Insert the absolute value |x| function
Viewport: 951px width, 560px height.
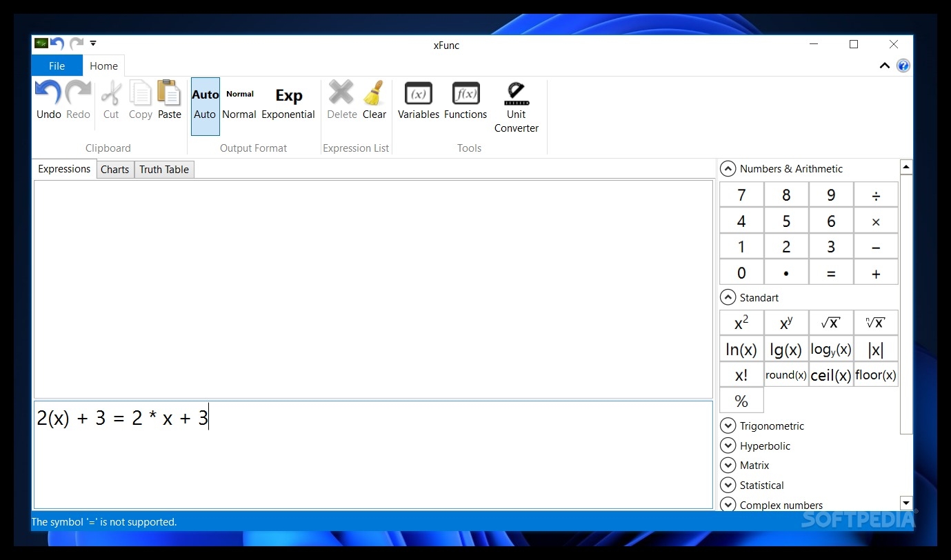[x=876, y=349]
